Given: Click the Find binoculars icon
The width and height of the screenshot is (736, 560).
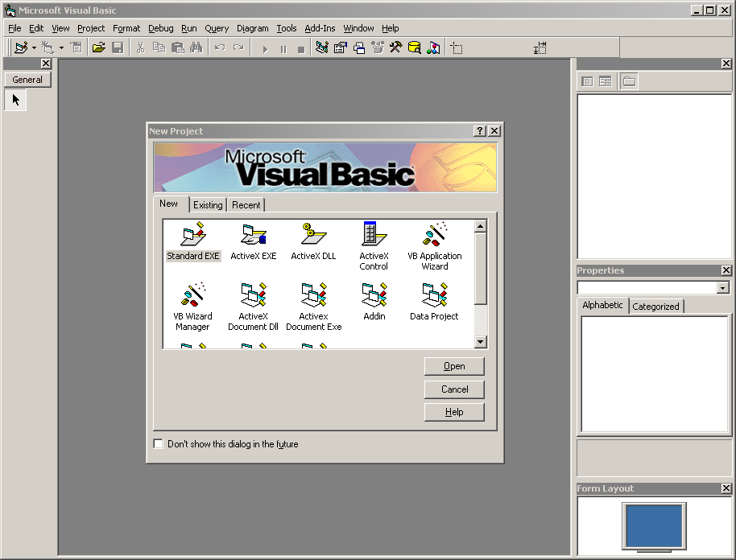Looking at the screenshot, I should pyautogui.click(x=196, y=47).
